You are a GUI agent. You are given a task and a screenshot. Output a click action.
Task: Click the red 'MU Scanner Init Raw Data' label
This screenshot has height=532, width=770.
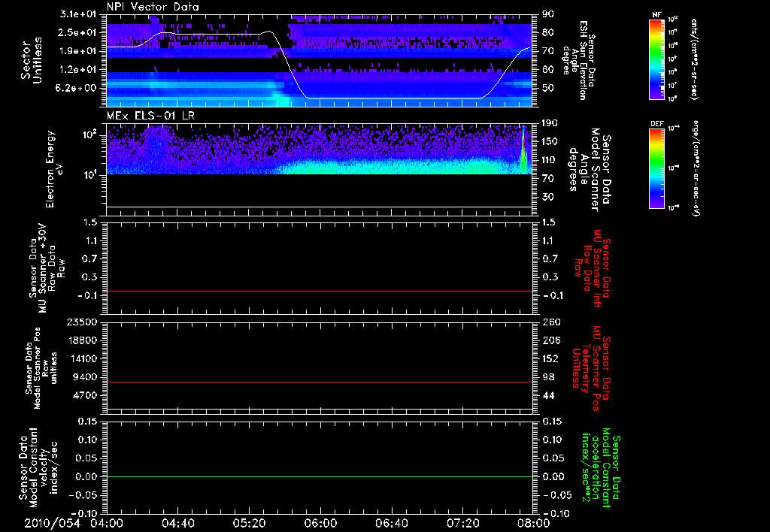tap(593, 268)
